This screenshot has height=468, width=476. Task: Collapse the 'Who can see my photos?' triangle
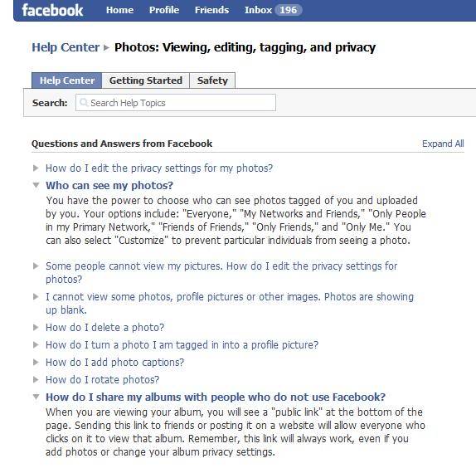[36, 185]
